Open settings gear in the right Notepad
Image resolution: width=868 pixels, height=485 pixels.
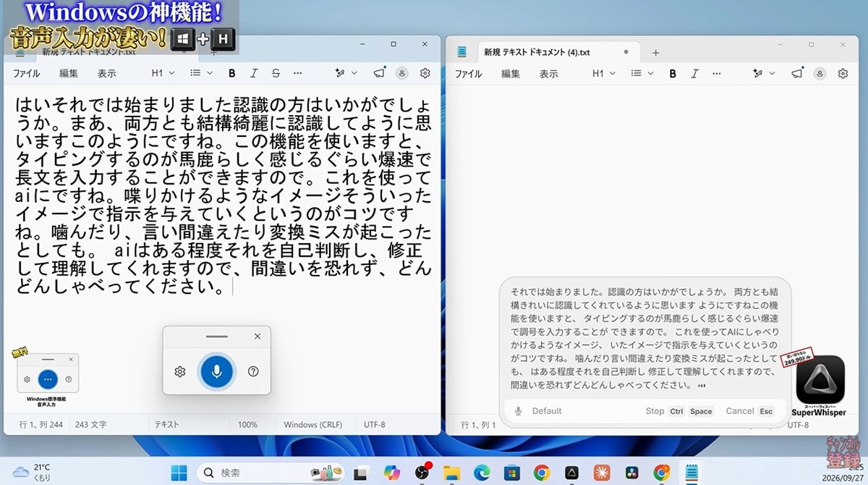[843, 73]
